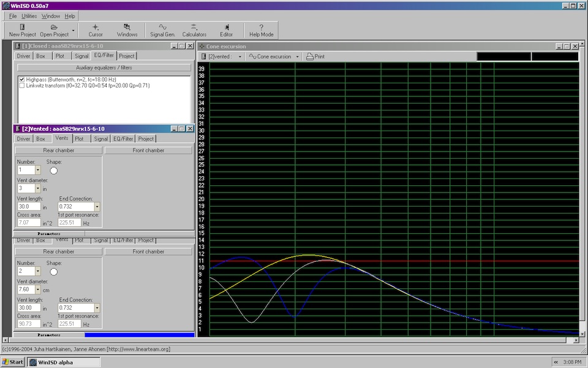
Task: Switch to Driver tab in [1]Closed window
Action: [x=23, y=56]
